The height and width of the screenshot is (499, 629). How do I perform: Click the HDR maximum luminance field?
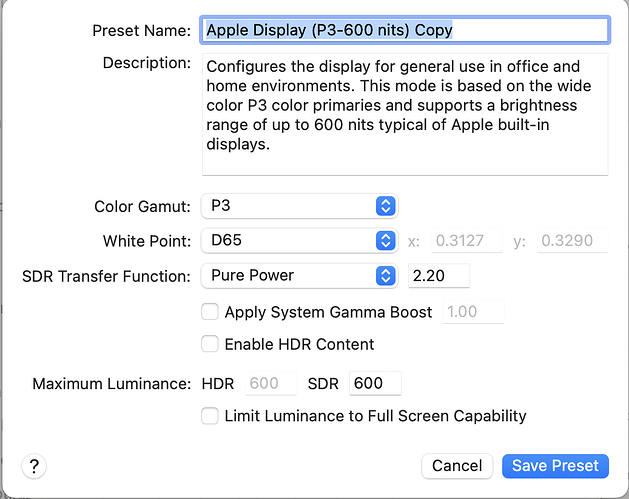pos(271,383)
